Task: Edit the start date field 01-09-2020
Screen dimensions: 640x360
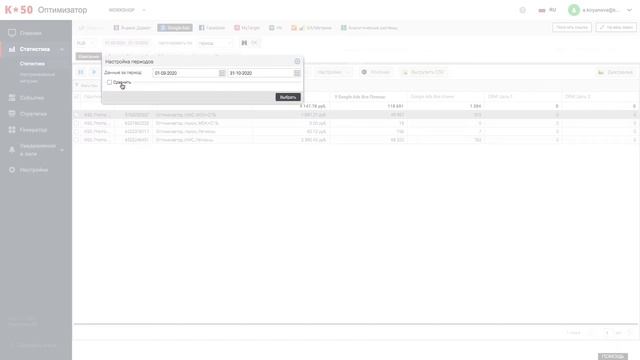Action: [x=186, y=73]
